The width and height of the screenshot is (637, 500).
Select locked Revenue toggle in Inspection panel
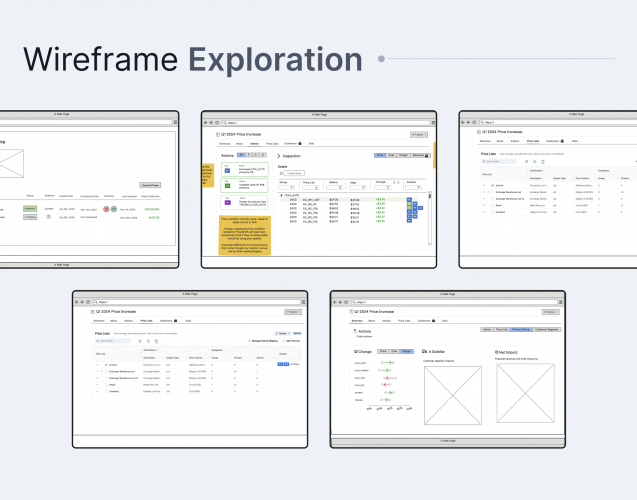(420, 155)
